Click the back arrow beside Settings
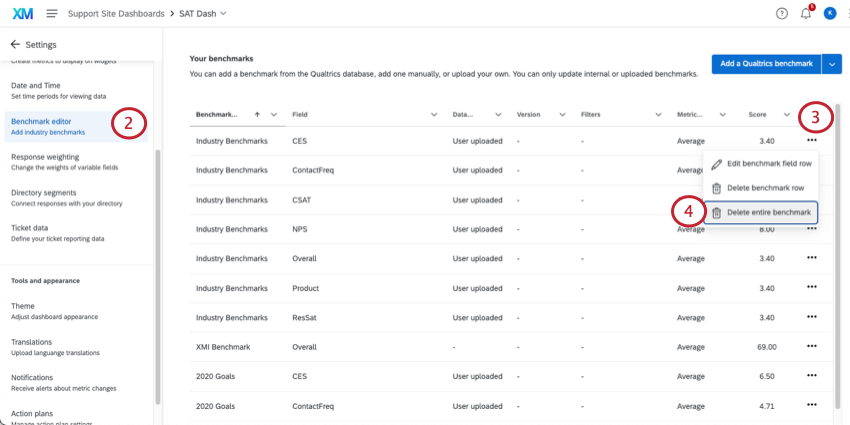 tap(15, 44)
